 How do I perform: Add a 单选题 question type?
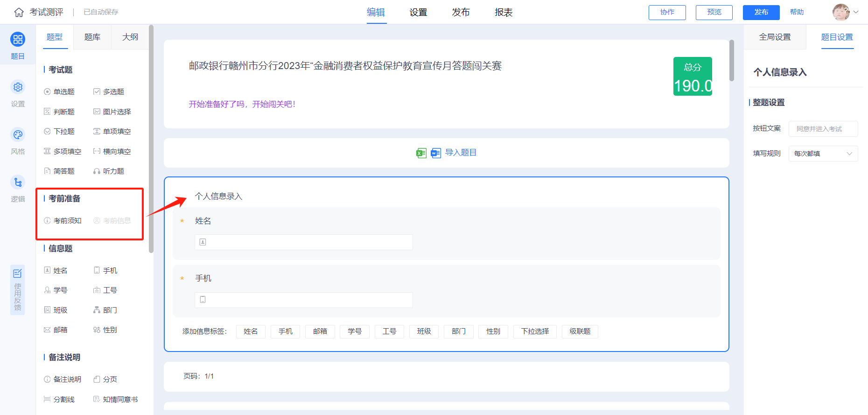(59, 92)
